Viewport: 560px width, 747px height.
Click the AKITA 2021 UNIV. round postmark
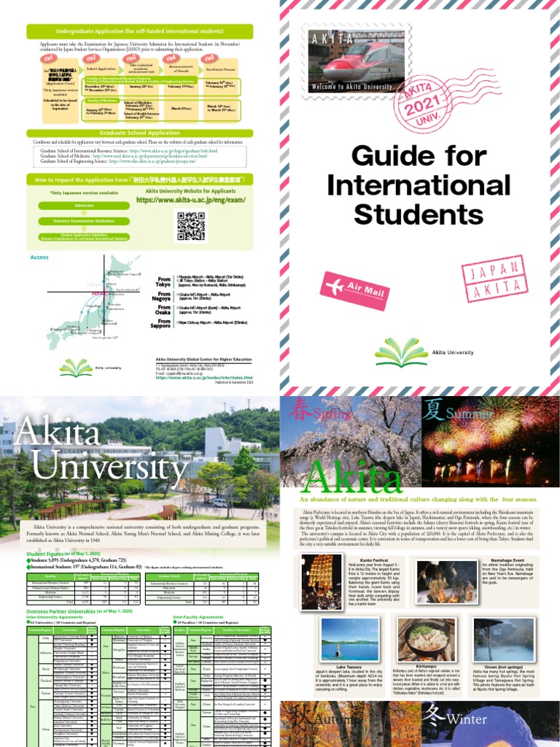coord(423,104)
